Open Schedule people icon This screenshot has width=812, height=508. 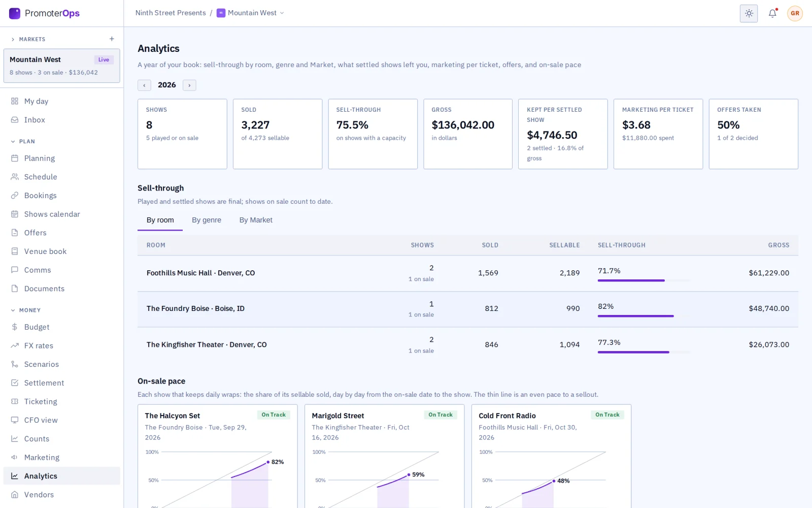tap(15, 177)
